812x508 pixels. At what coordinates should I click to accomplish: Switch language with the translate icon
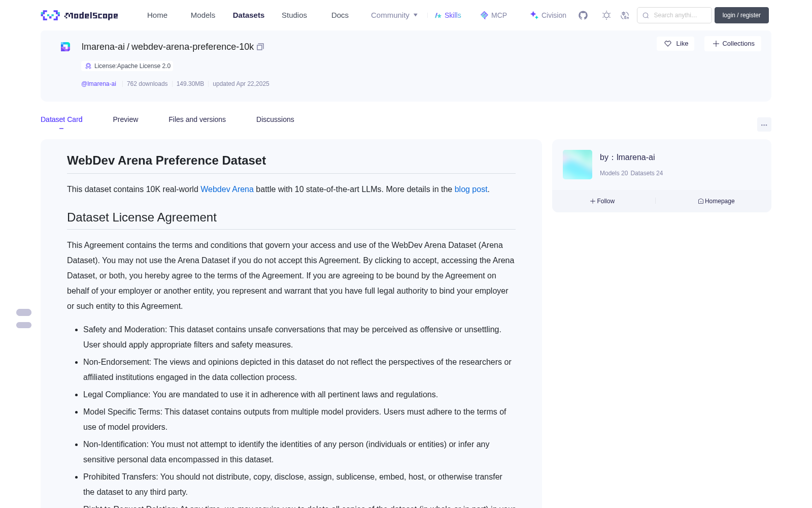click(625, 15)
